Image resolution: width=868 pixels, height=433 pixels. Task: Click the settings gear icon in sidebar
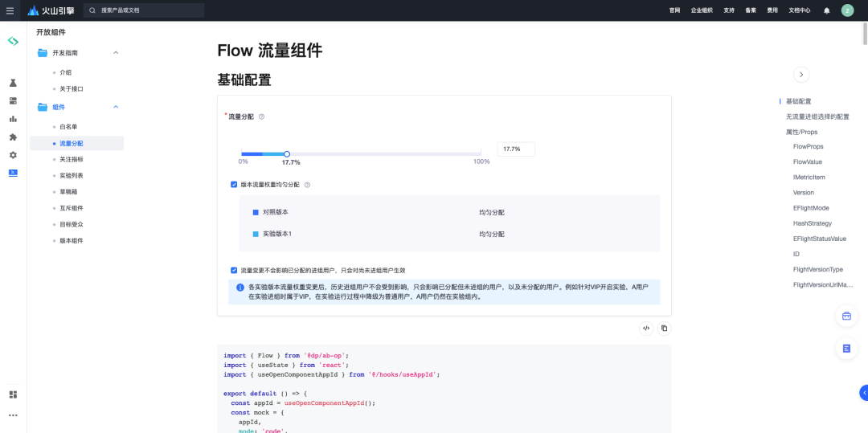tap(13, 155)
